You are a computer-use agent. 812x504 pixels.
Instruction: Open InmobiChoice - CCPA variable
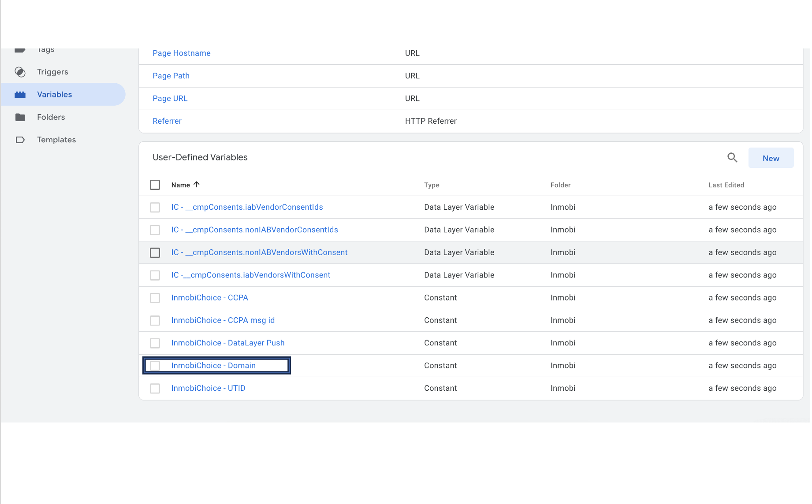click(x=209, y=297)
